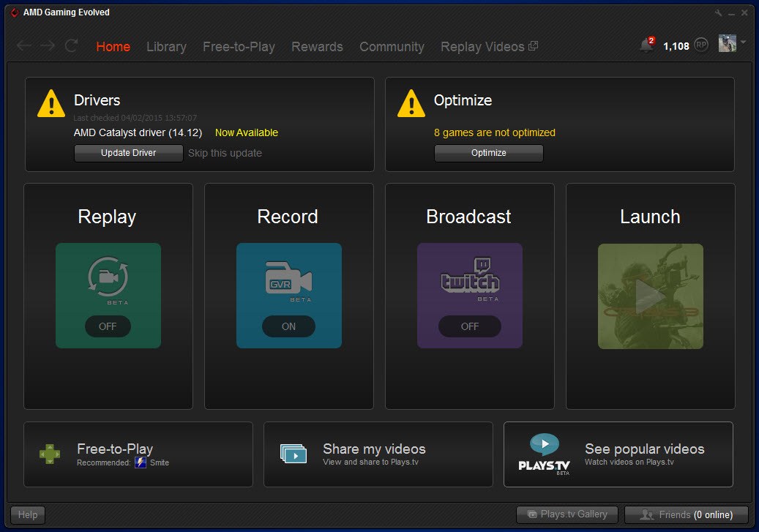This screenshot has width=759, height=532.
Task: Open the Free-to-Play recommendation panel
Action: 138,454
